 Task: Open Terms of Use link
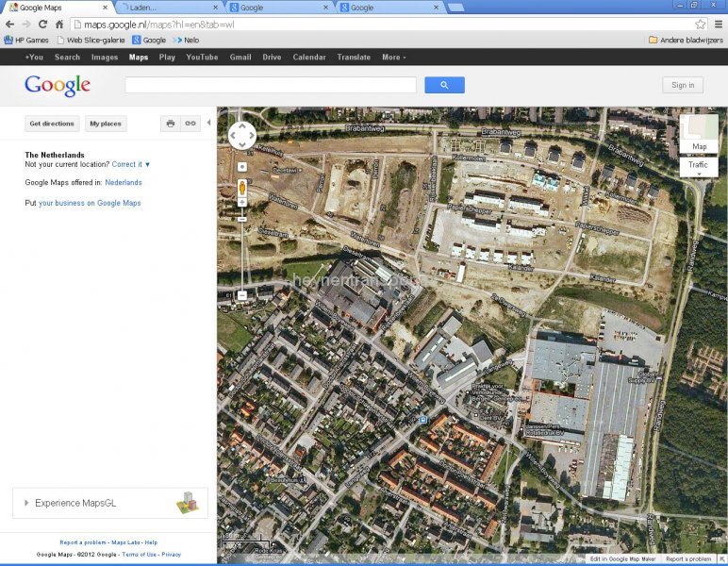(139, 555)
